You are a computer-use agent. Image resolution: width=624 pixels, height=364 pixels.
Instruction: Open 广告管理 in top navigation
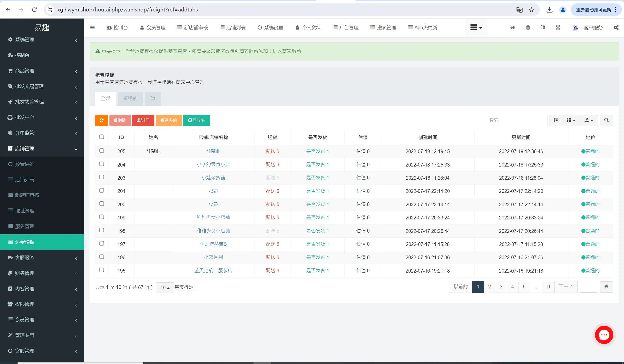coord(345,28)
